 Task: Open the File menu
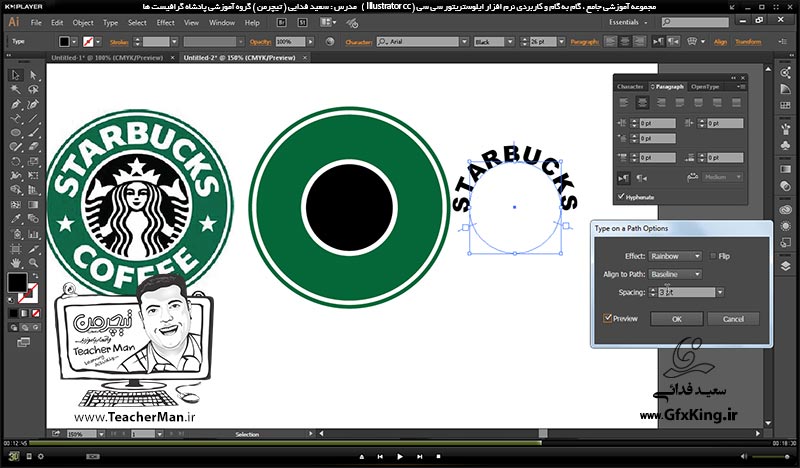(x=36, y=23)
